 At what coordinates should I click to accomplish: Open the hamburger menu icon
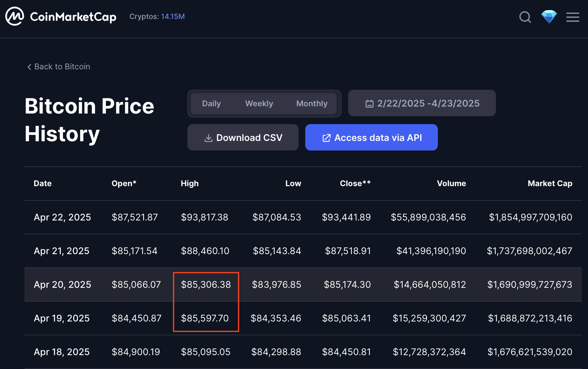tap(573, 17)
